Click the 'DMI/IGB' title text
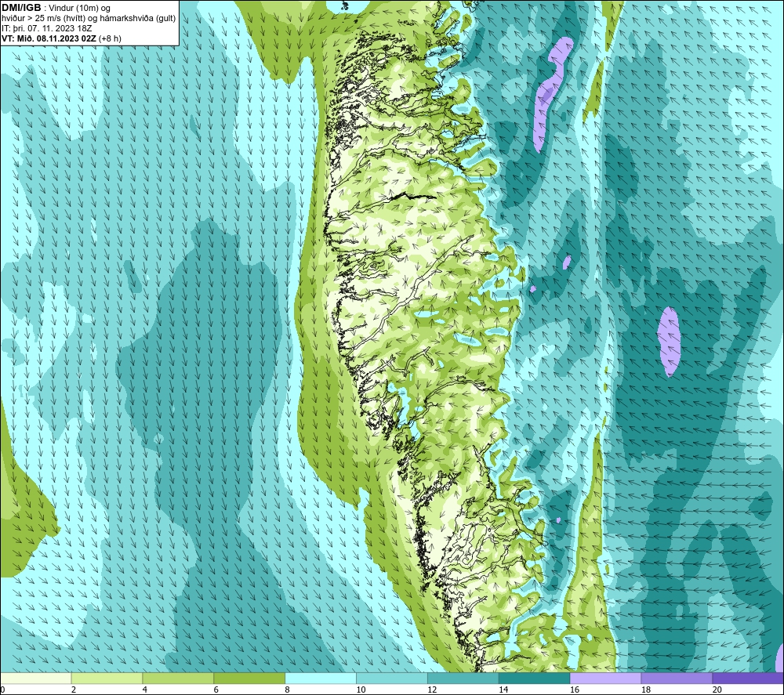This screenshot has height=695, width=784. pos(21,8)
